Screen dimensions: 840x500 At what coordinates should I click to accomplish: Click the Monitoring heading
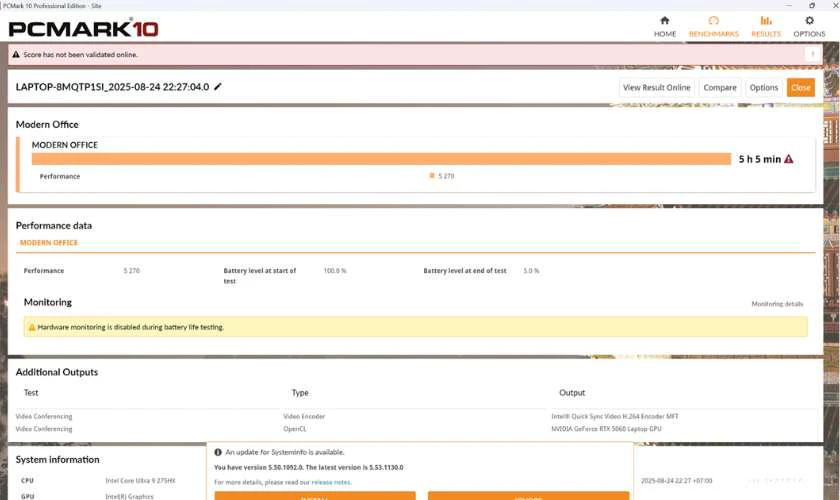pos(48,302)
